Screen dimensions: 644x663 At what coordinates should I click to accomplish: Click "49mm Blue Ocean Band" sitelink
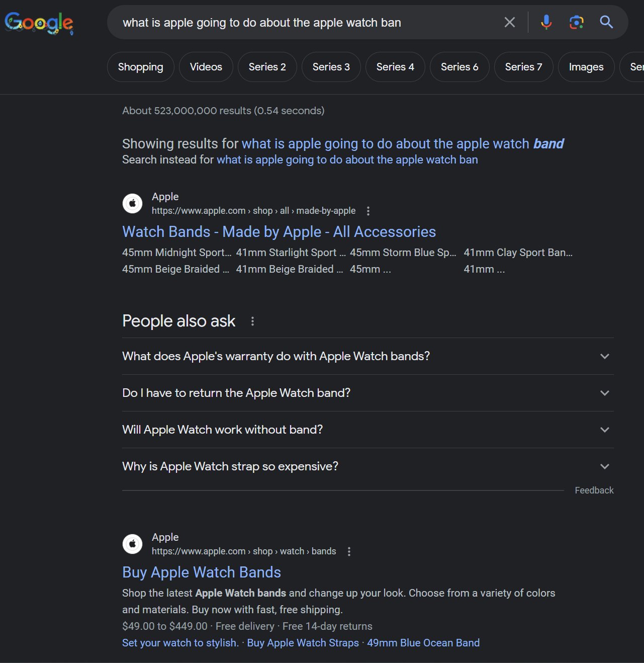click(423, 643)
